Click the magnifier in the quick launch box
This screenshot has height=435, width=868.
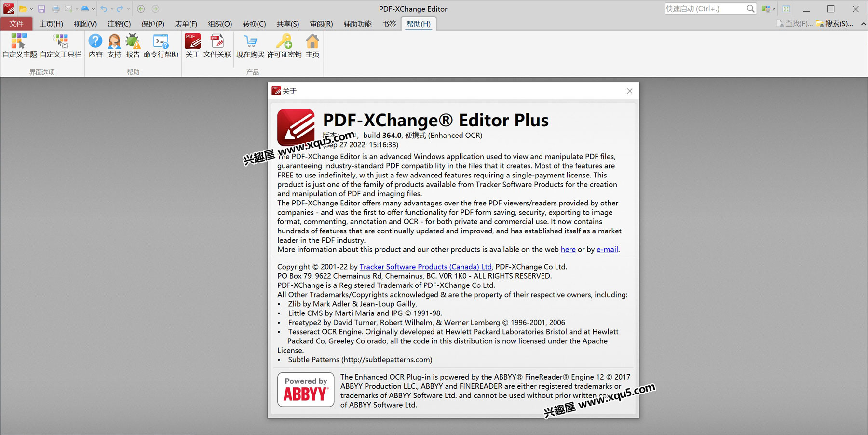point(750,9)
